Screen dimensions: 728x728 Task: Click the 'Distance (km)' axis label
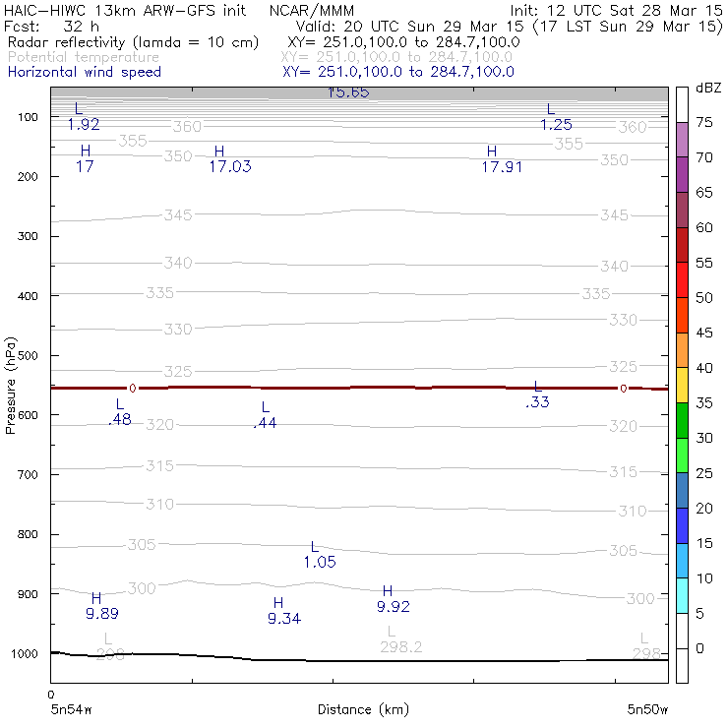click(363, 709)
